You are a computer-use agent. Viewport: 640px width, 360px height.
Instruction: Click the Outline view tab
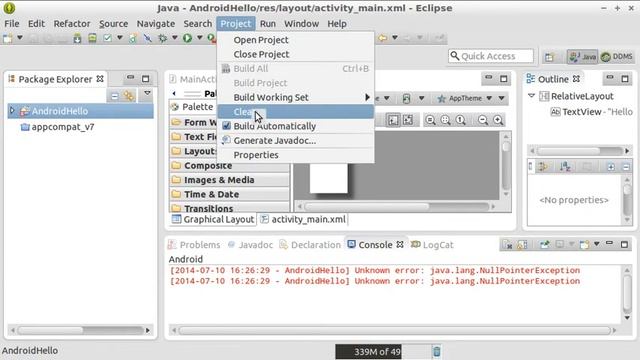pyautogui.click(x=553, y=79)
